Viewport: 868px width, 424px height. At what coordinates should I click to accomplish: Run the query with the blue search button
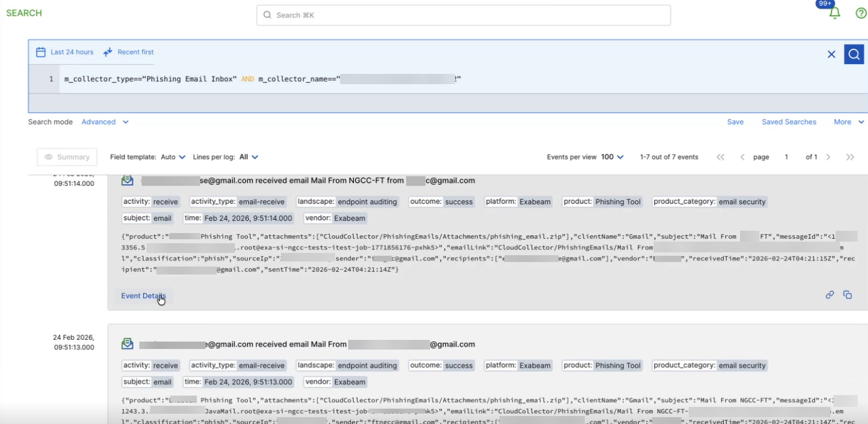click(853, 54)
